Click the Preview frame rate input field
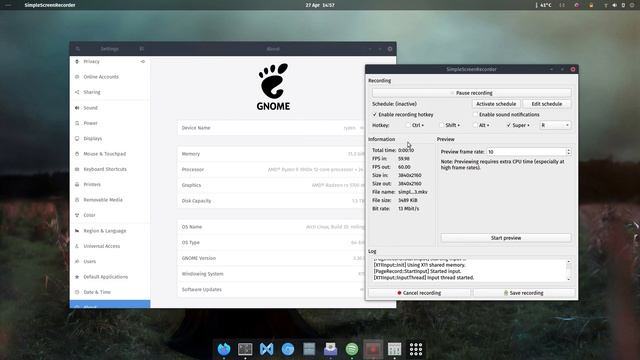The image size is (640, 360). (x=526, y=152)
